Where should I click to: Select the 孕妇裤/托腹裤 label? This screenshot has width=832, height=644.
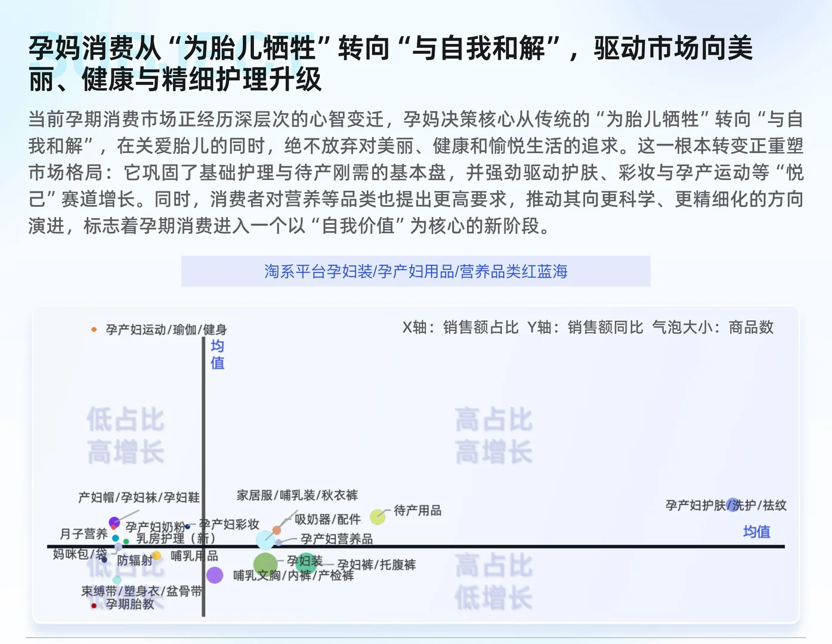[x=376, y=565]
